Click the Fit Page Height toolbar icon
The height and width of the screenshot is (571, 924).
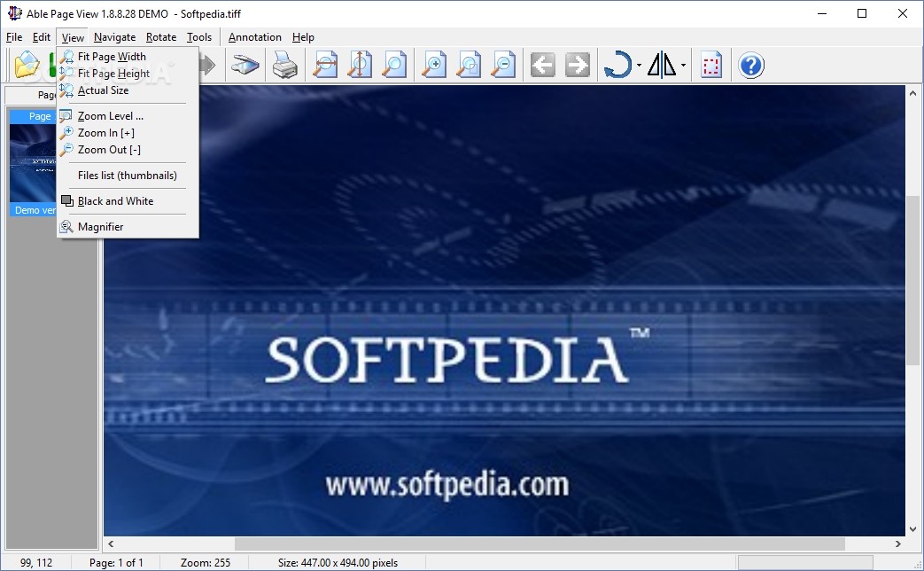pos(360,65)
